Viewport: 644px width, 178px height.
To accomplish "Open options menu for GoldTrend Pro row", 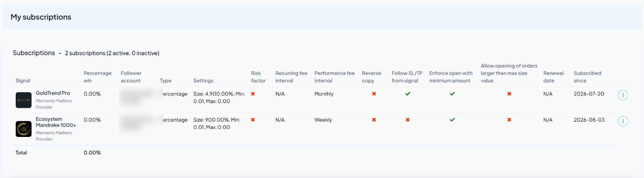I will click(x=623, y=95).
